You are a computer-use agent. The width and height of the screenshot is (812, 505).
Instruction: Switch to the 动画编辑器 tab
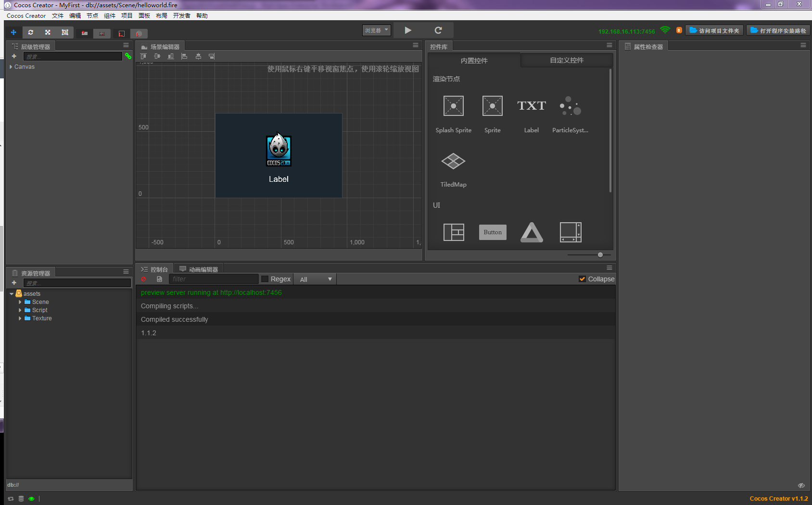click(x=199, y=269)
